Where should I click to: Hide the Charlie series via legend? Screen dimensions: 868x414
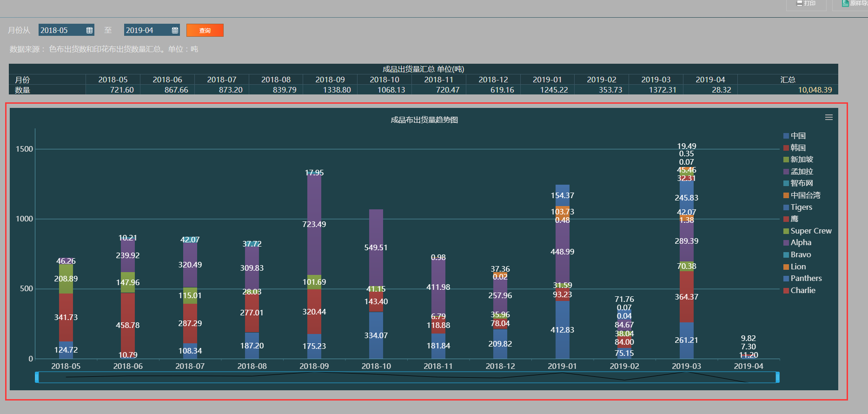[800, 290]
